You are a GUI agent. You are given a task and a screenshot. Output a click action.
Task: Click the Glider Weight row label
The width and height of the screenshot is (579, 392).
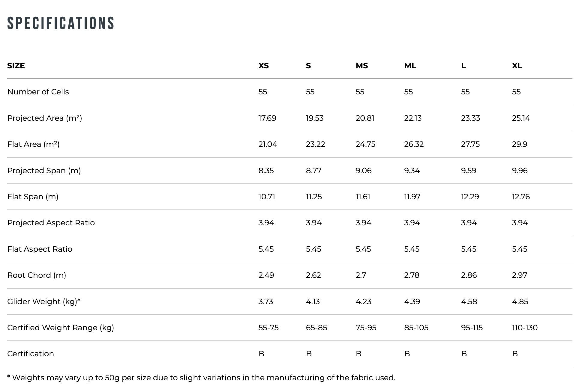tap(44, 301)
